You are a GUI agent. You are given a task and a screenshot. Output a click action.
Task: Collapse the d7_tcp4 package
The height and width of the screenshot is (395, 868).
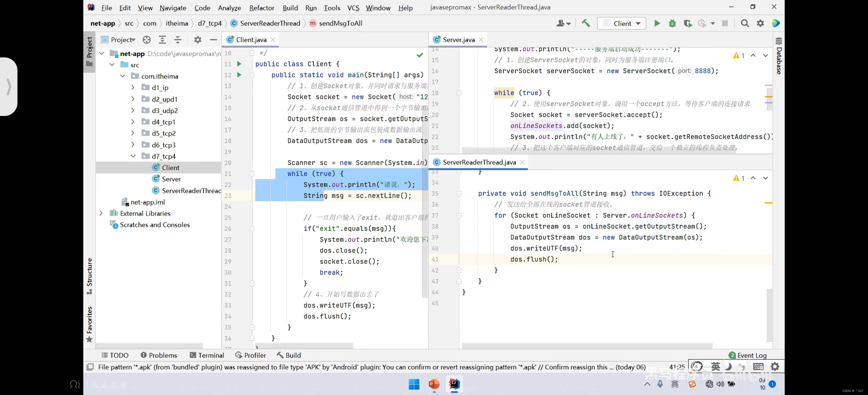pos(133,156)
